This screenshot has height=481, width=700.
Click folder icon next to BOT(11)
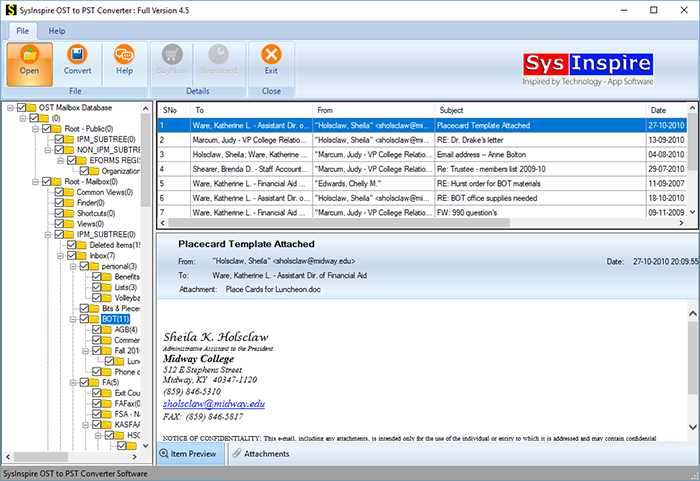click(94, 319)
